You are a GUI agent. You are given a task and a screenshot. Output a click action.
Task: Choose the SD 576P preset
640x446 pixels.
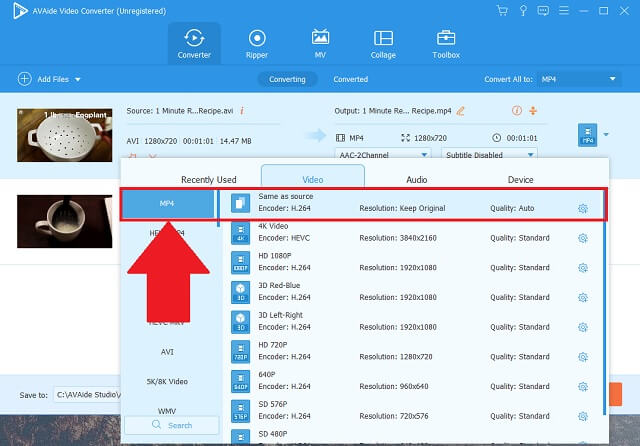413,410
